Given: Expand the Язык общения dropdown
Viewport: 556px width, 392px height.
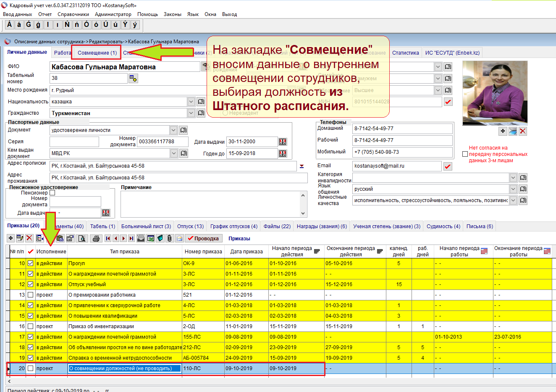Looking at the screenshot, I should click(x=513, y=189).
